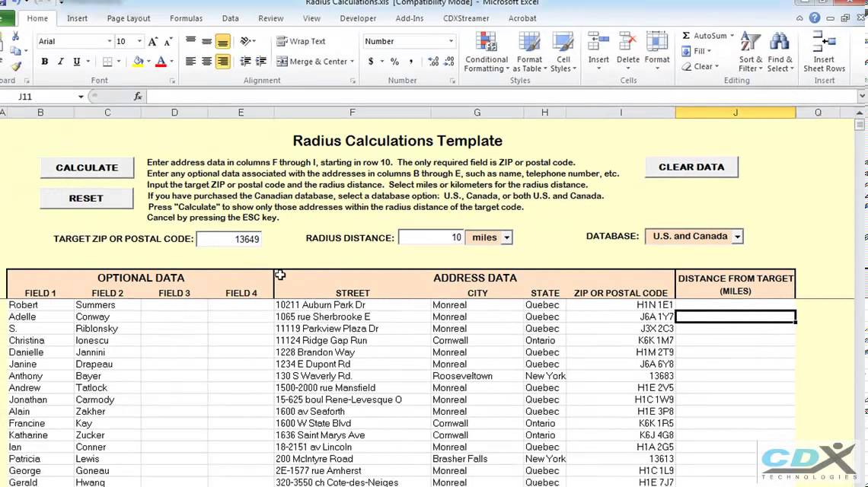Decrease indent in Alignment group
Screen dimensions: 868x487
click(245, 62)
